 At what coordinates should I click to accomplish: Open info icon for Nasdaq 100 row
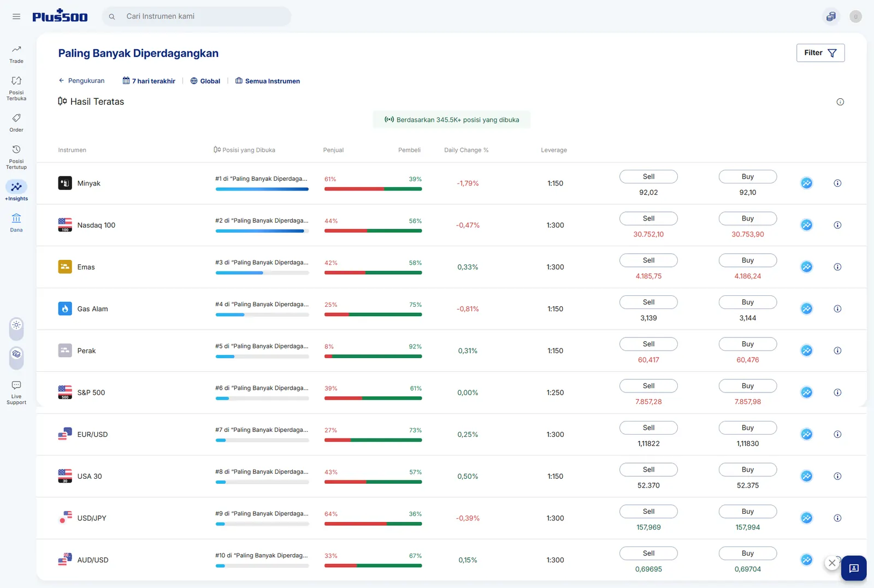click(x=837, y=225)
